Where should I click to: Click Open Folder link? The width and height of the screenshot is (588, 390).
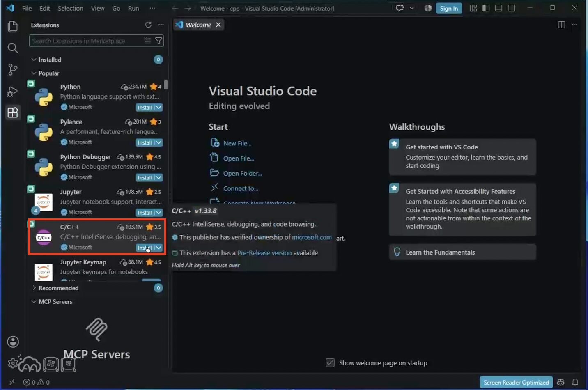243,173
